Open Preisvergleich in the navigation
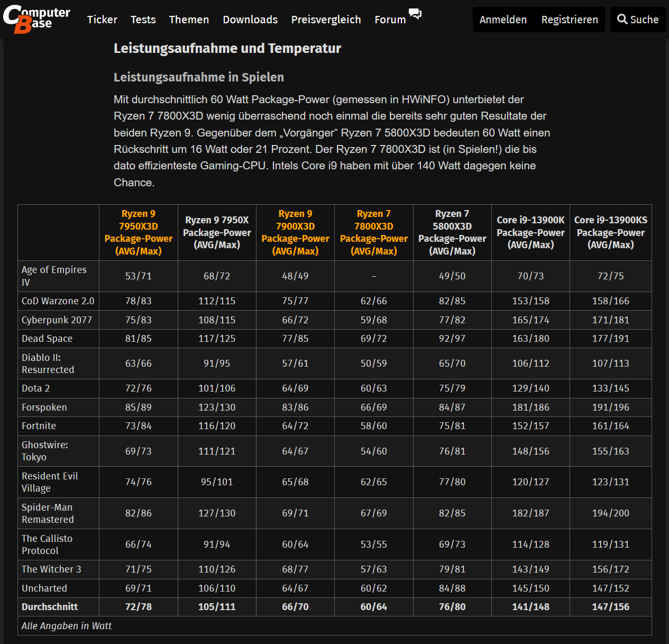Viewport: 669px width, 644px height. click(x=326, y=20)
